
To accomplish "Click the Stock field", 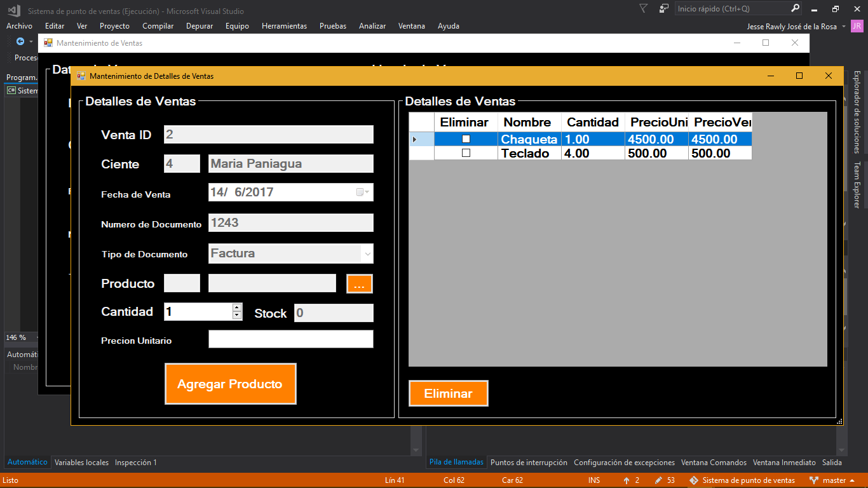I will click(334, 313).
